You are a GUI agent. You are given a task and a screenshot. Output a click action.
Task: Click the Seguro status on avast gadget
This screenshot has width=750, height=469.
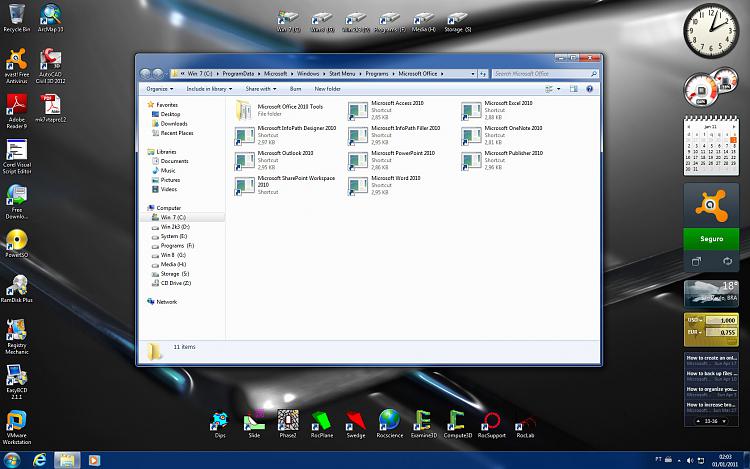711,239
